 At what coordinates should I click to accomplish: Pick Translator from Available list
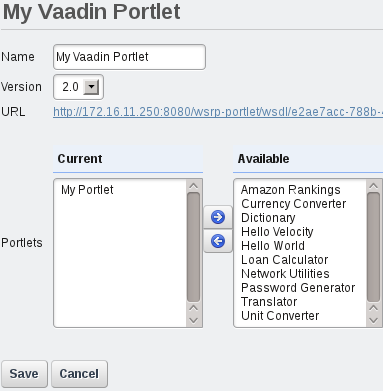point(269,302)
